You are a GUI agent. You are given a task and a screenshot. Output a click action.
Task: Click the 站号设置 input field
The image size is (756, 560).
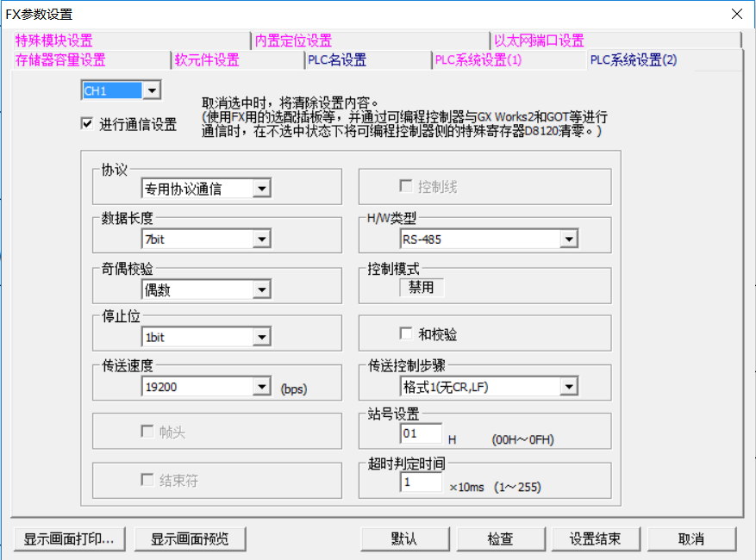click(x=421, y=432)
